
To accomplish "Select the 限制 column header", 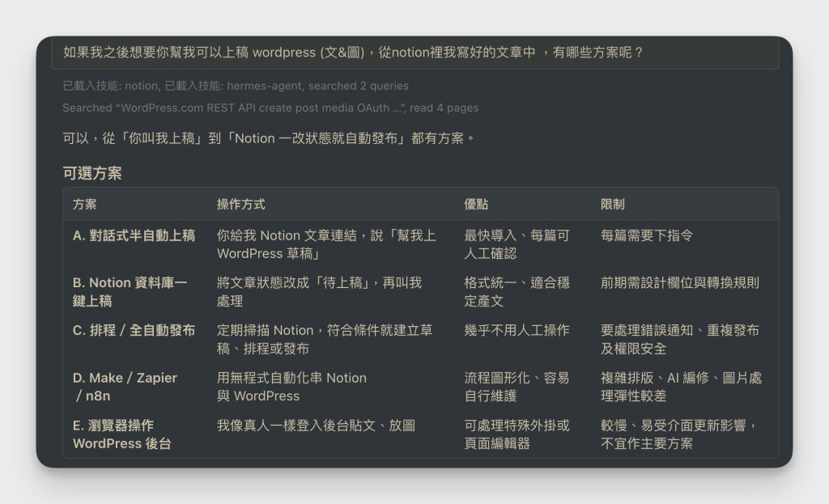I will point(612,205).
